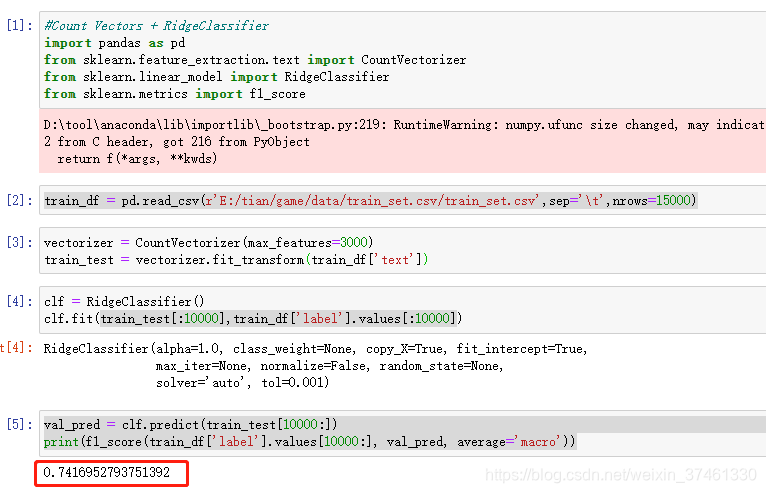766x493 pixels.
Task: Click the 'import pandas as pd' line
Action: tap(115, 43)
